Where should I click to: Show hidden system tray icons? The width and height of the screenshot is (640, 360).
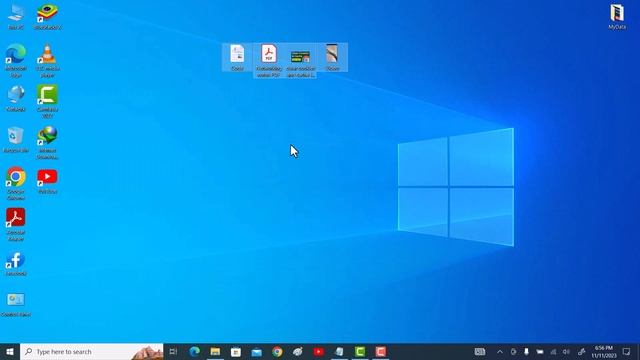point(500,351)
